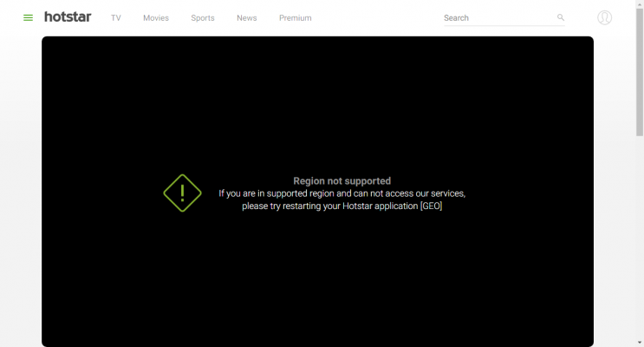Click the green warning diamond icon
The height and width of the screenshot is (347, 644).
[182, 193]
